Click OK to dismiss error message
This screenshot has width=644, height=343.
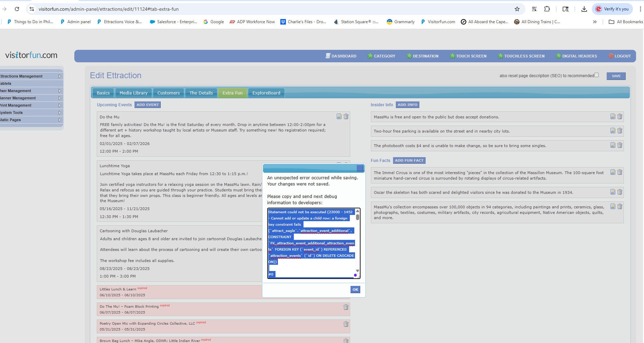(355, 290)
